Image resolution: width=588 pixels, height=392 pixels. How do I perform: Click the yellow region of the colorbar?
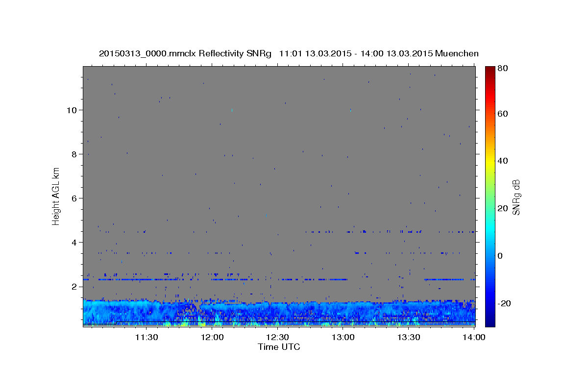tap(490, 162)
